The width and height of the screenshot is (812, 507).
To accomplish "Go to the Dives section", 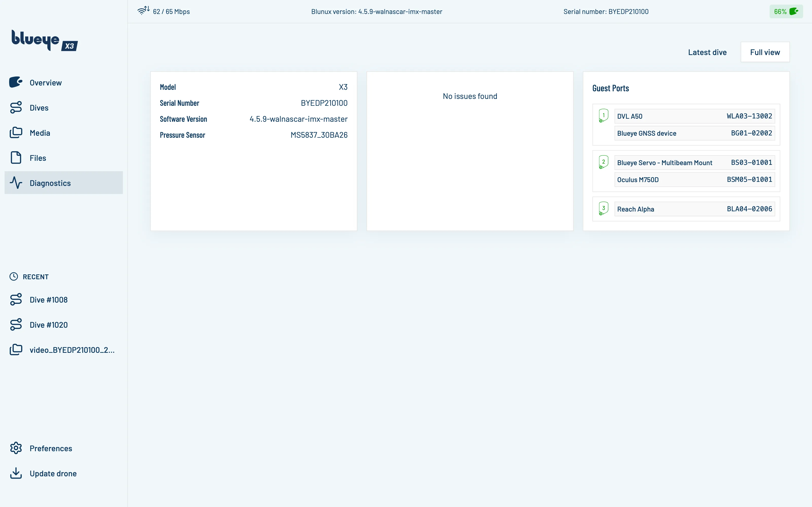I will [64, 108].
